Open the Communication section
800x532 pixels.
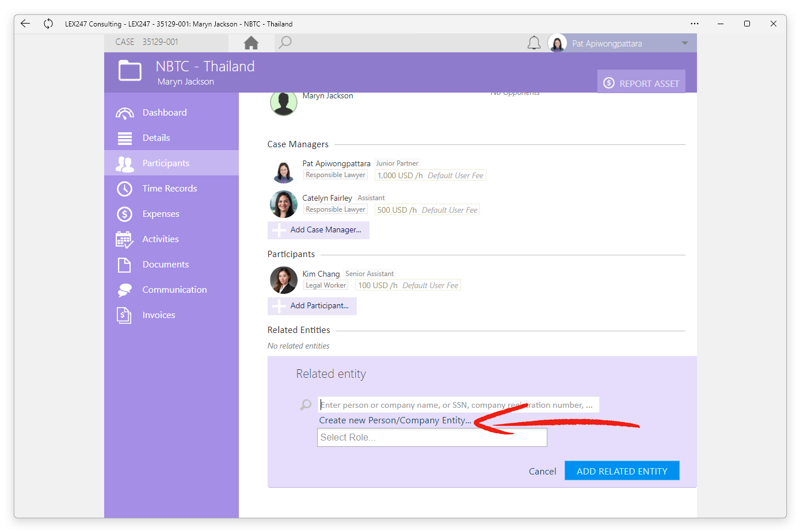tap(172, 290)
